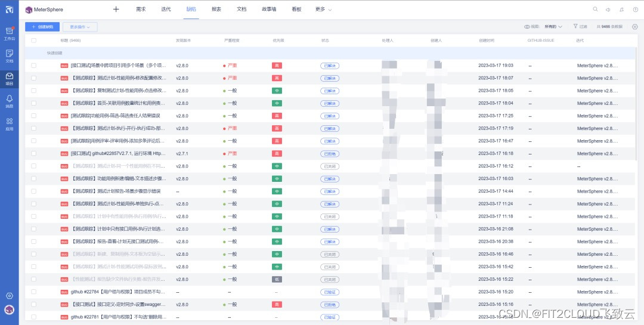
Task: Open announcements via the speaker icon
Action: coord(608,10)
